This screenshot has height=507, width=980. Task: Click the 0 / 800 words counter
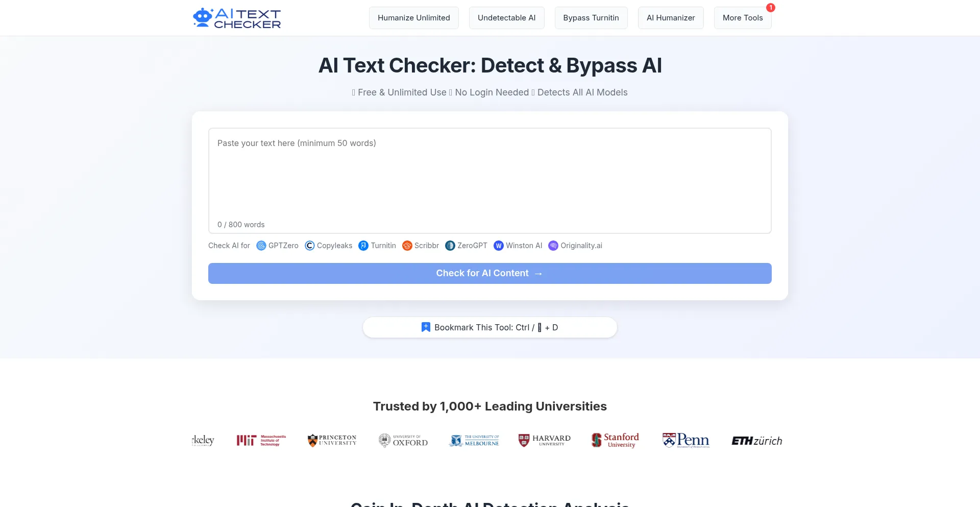point(241,225)
